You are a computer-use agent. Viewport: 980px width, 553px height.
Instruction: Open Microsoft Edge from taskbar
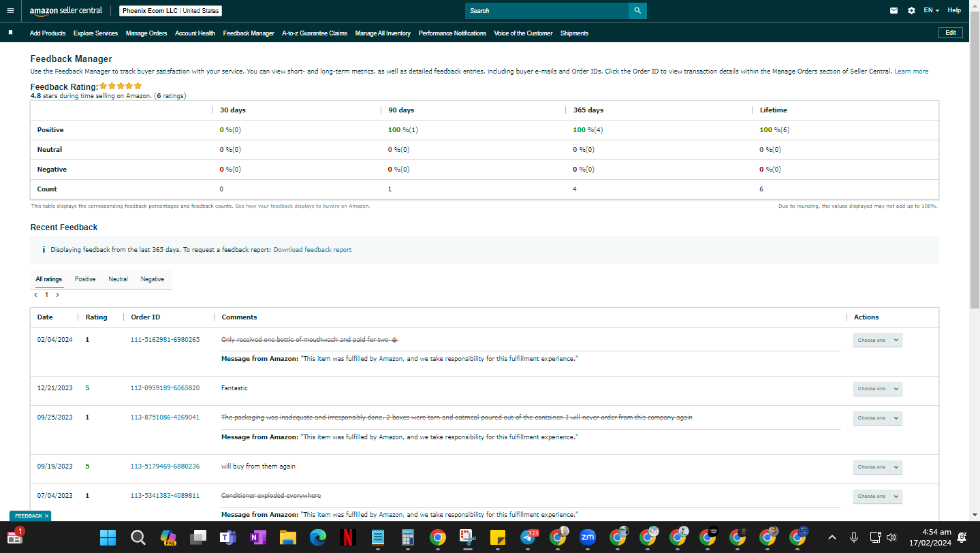(317, 537)
